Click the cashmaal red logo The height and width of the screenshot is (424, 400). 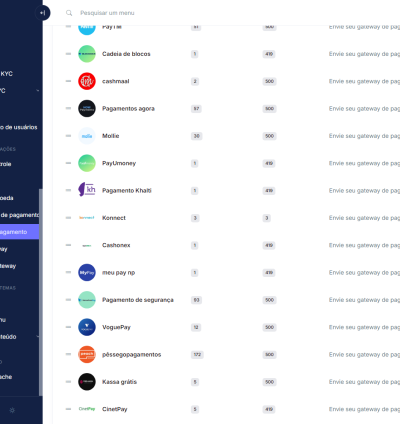click(87, 81)
